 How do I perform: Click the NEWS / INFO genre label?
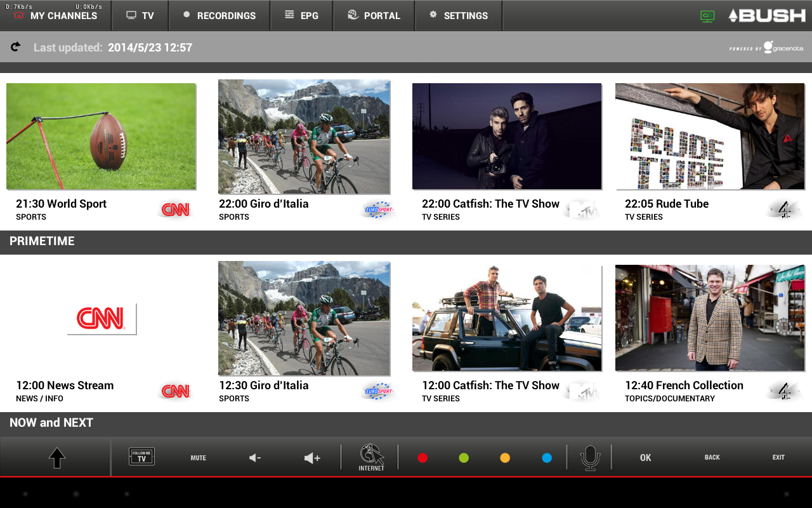[x=39, y=399]
